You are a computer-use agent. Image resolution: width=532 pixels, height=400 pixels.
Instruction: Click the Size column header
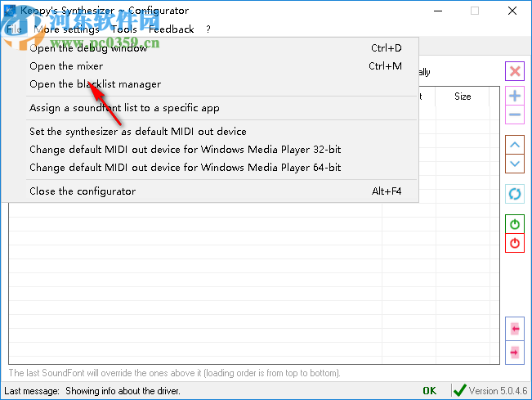pyautogui.click(x=463, y=97)
